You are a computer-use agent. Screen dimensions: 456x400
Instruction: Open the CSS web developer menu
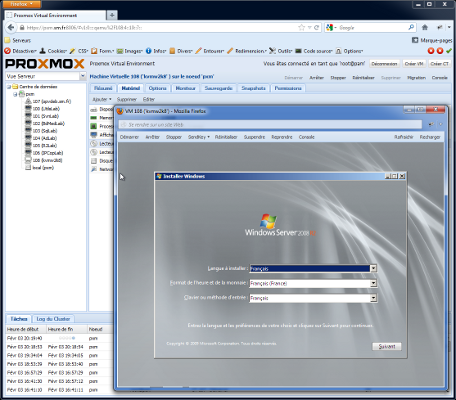pyautogui.click(x=79, y=51)
